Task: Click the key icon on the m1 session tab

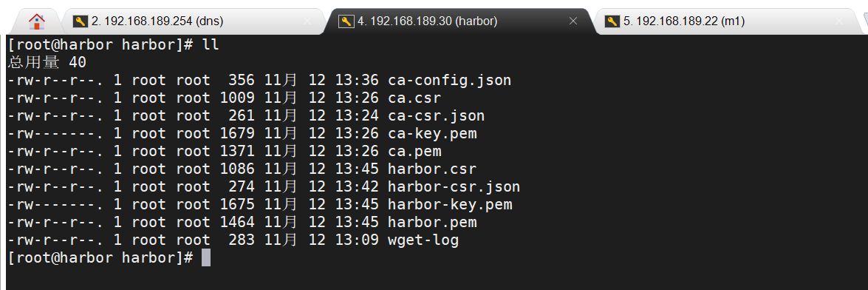Action: click(x=612, y=21)
